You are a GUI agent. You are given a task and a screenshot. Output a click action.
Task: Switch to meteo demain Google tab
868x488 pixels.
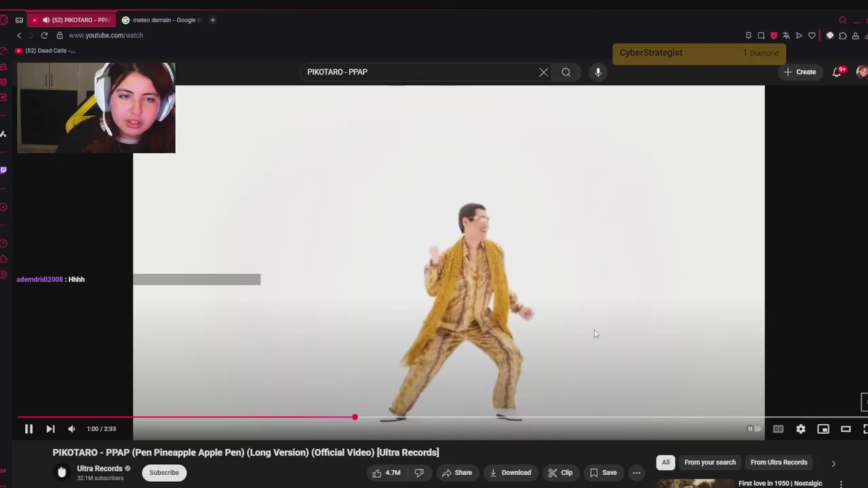[161, 20]
